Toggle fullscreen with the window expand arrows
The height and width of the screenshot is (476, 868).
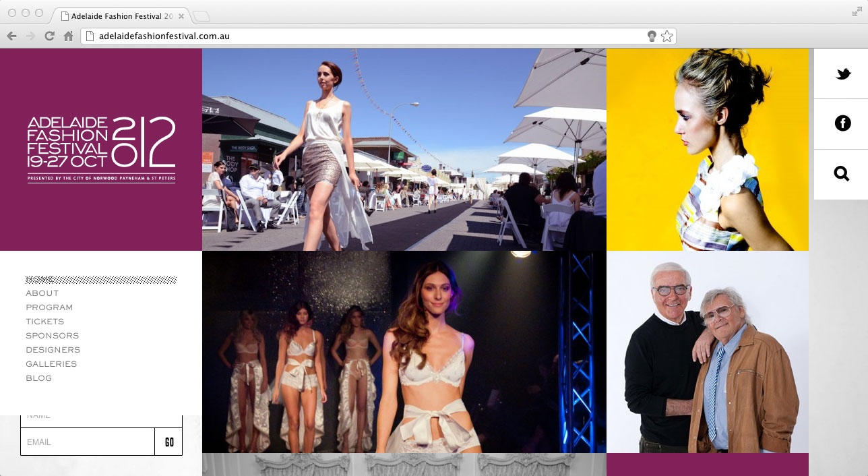pyautogui.click(x=857, y=12)
